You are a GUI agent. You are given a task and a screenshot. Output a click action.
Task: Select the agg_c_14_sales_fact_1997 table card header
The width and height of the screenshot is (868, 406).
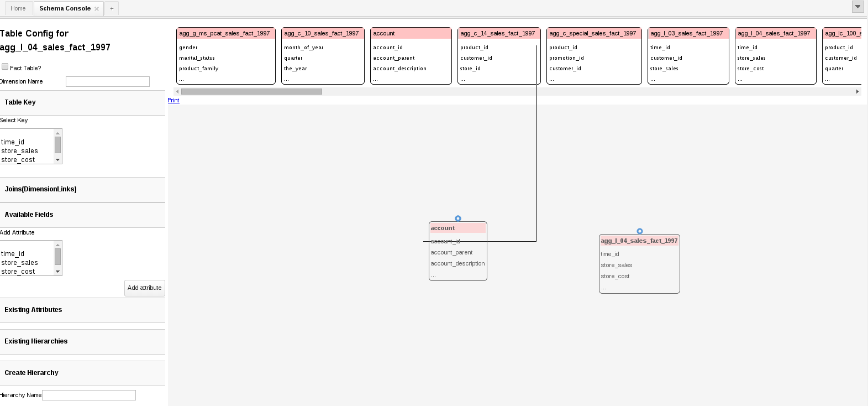click(499, 33)
